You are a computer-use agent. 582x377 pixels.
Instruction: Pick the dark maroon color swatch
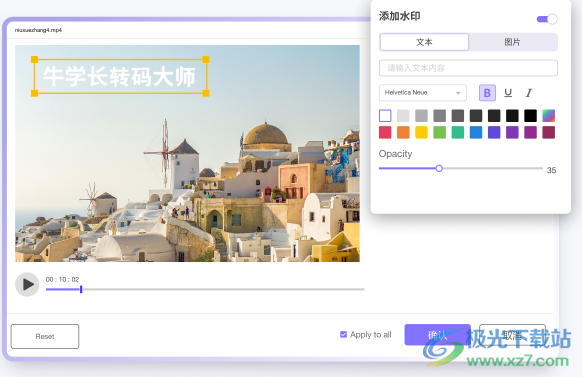pyautogui.click(x=549, y=132)
